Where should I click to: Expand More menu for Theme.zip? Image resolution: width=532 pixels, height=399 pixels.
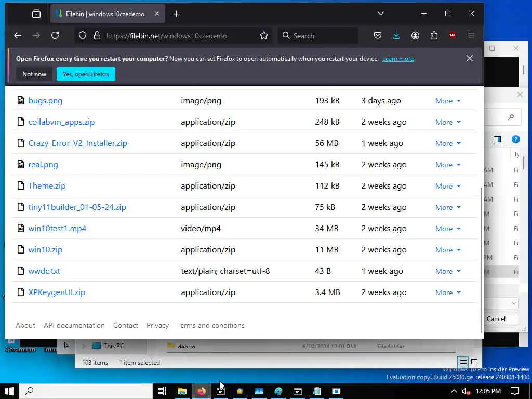[x=448, y=186]
